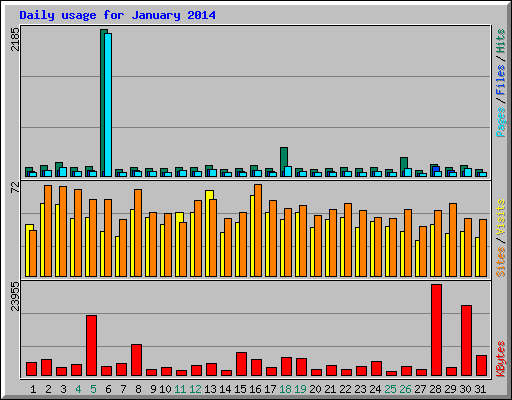Click the 72 axis value label
This screenshot has width=512, height=400.
[x=15, y=187]
